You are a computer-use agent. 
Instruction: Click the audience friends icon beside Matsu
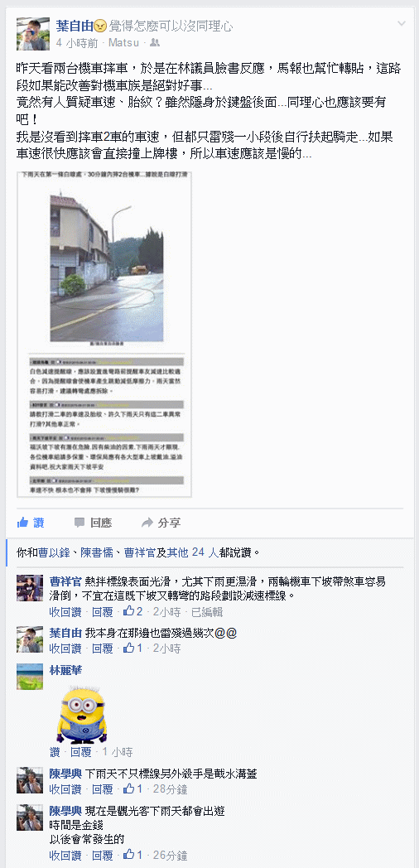(155, 42)
